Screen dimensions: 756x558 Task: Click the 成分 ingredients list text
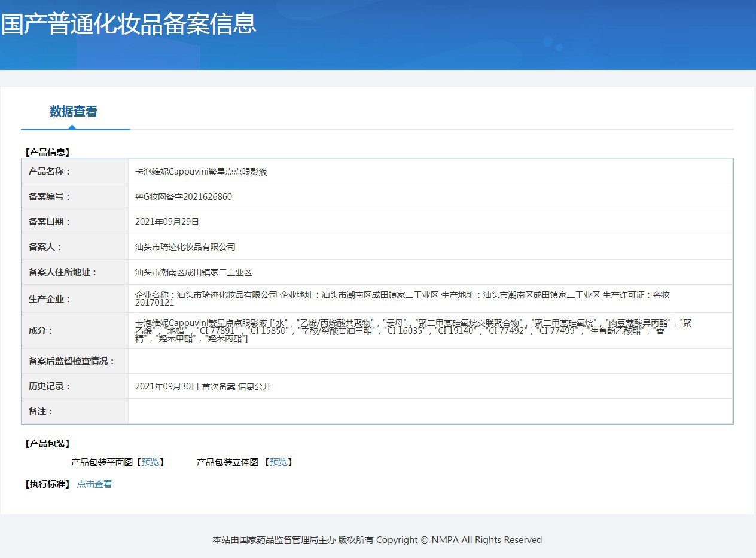(413, 331)
